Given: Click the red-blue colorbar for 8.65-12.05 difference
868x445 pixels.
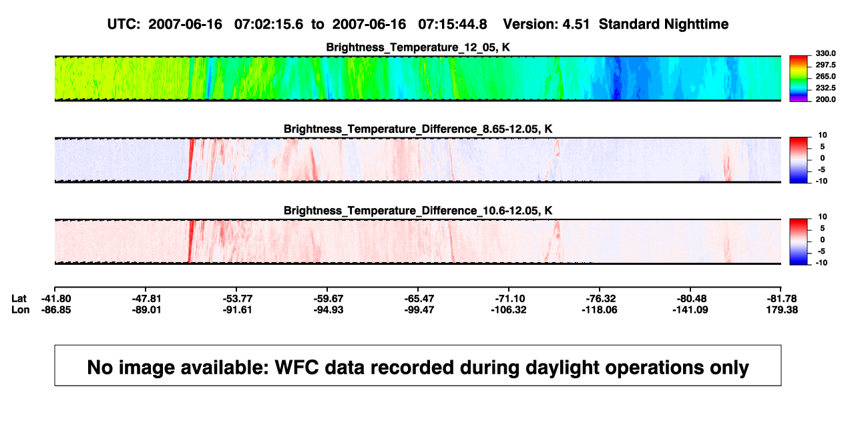Looking at the screenshot, I should coord(800,160).
